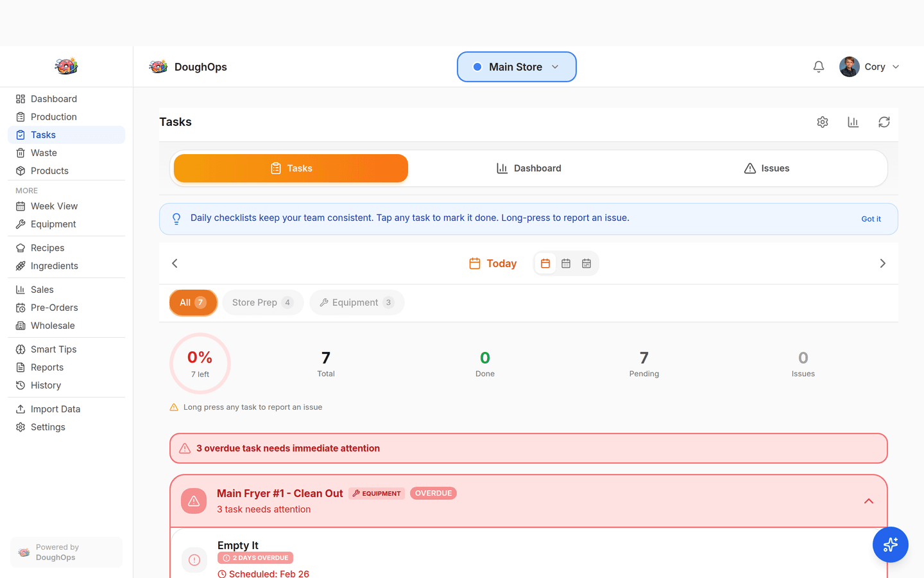Click the 0% completion progress ring
The image size is (924, 578).
[200, 363]
